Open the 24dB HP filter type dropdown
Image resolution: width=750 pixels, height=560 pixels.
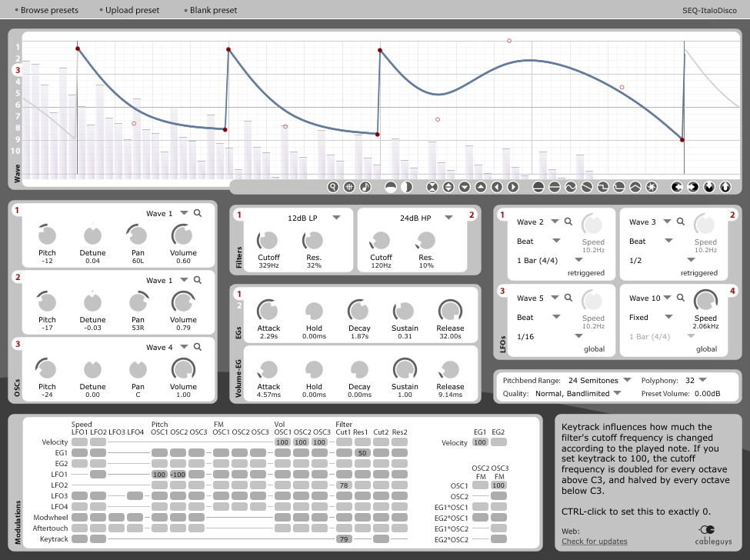tap(448, 218)
